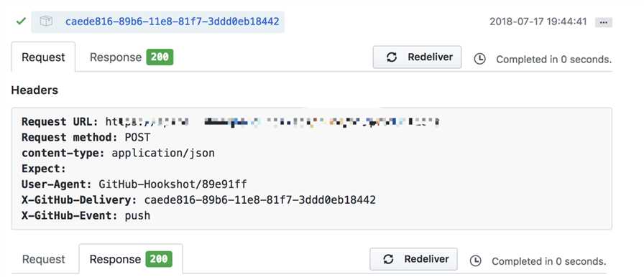Click the Redeliver button beneath the headers box
644x277 pixels.
413,259
